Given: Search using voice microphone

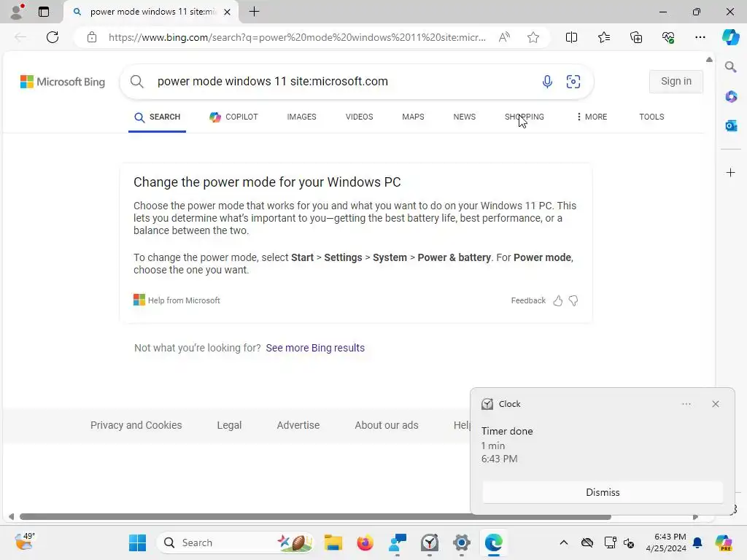Looking at the screenshot, I should [x=547, y=82].
